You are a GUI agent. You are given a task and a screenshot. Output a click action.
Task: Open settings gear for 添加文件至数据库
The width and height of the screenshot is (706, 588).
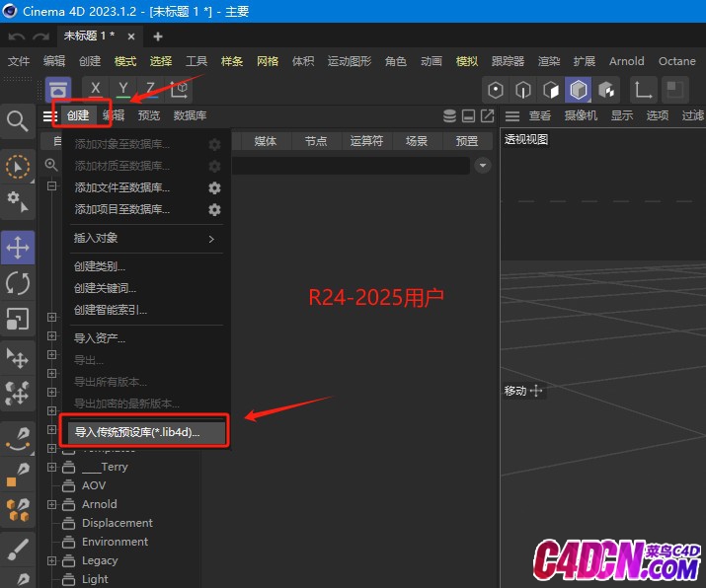point(214,188)
